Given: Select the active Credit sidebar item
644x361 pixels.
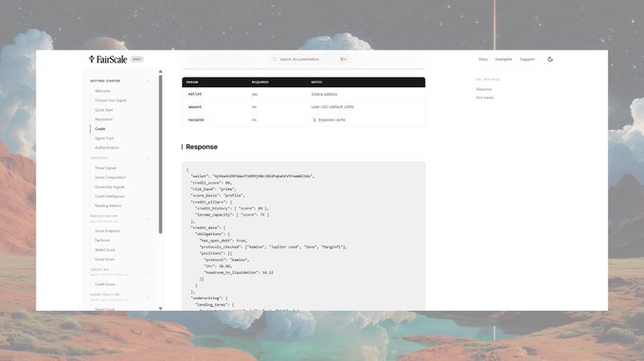Looking at the screenshot, I should [x=99, y=129].
